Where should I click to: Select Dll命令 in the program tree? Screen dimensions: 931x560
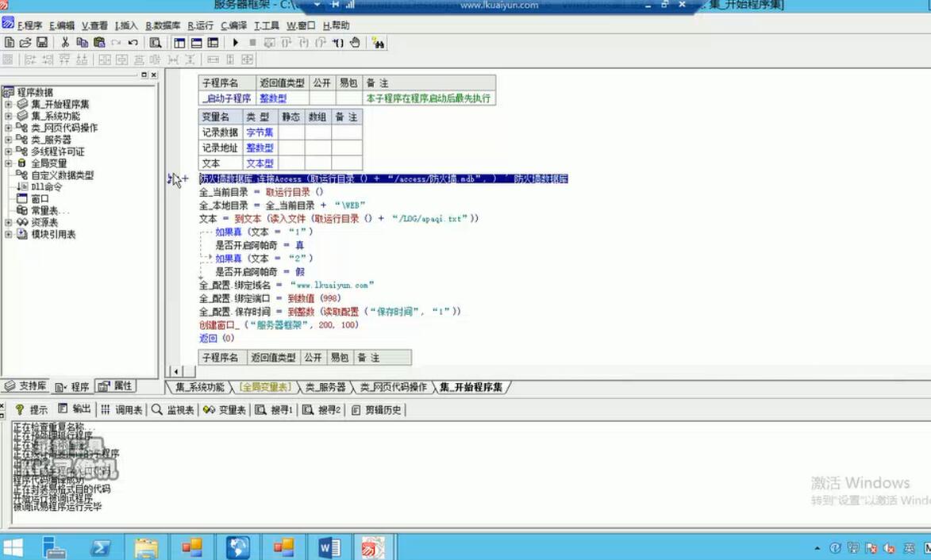[46, 187]
